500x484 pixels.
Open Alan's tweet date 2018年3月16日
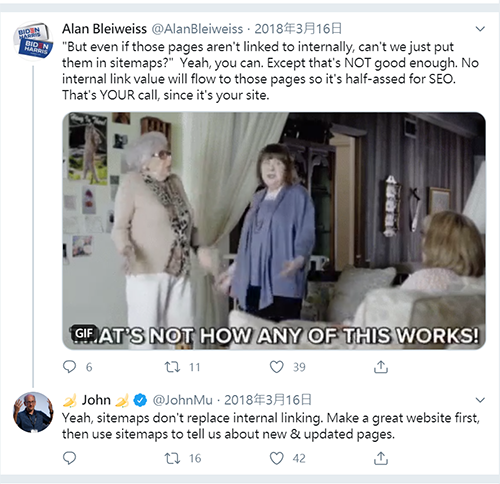coord(298,29)
